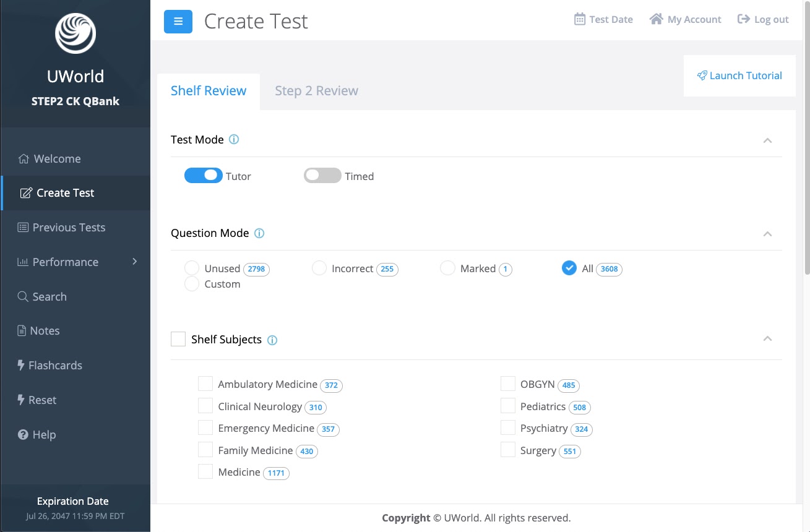
Task: Check the Ambulatory Medicine checkbox
Action: (205, 384)
